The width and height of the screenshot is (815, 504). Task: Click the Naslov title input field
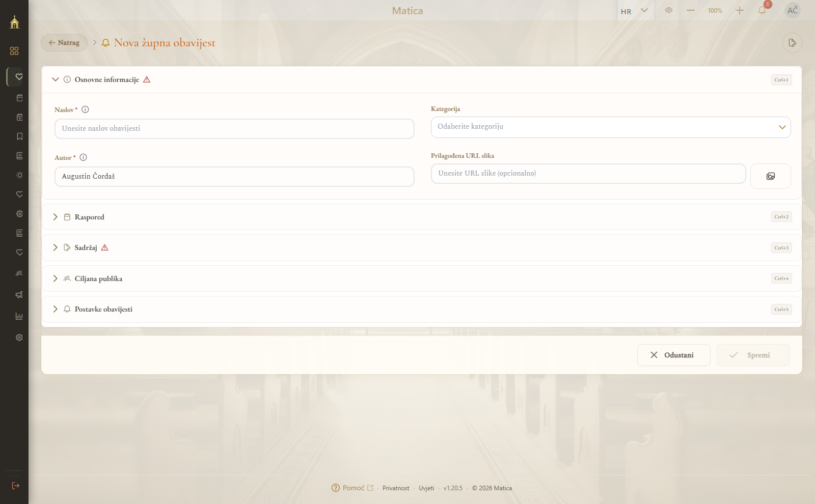point(234,129)
